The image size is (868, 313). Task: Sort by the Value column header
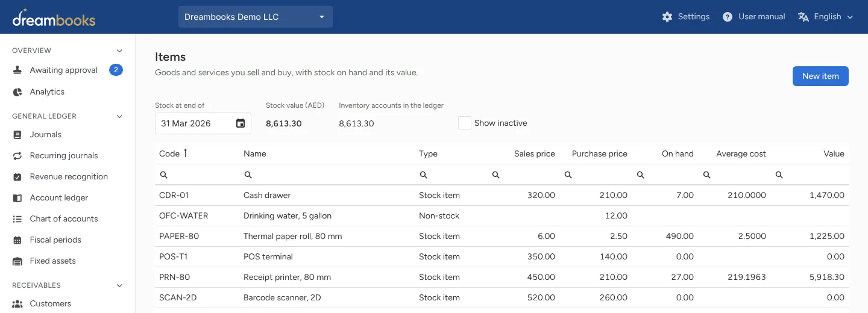click(x=834, y=154)
